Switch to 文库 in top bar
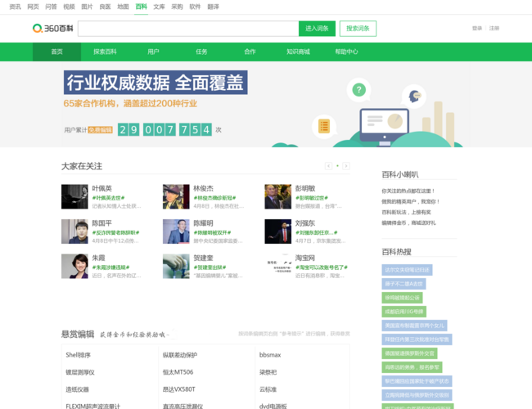The image size is (532, 409). (x=159, y=7)
